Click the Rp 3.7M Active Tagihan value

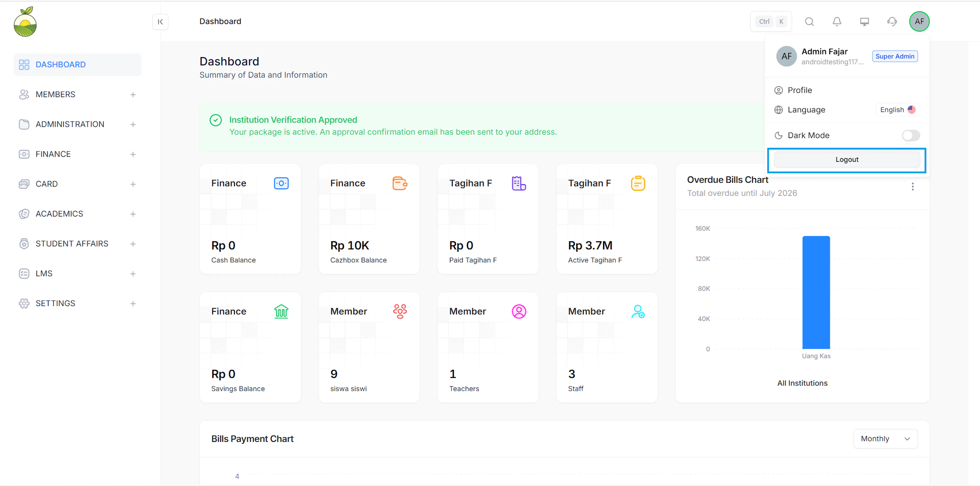tap(590, 246)
